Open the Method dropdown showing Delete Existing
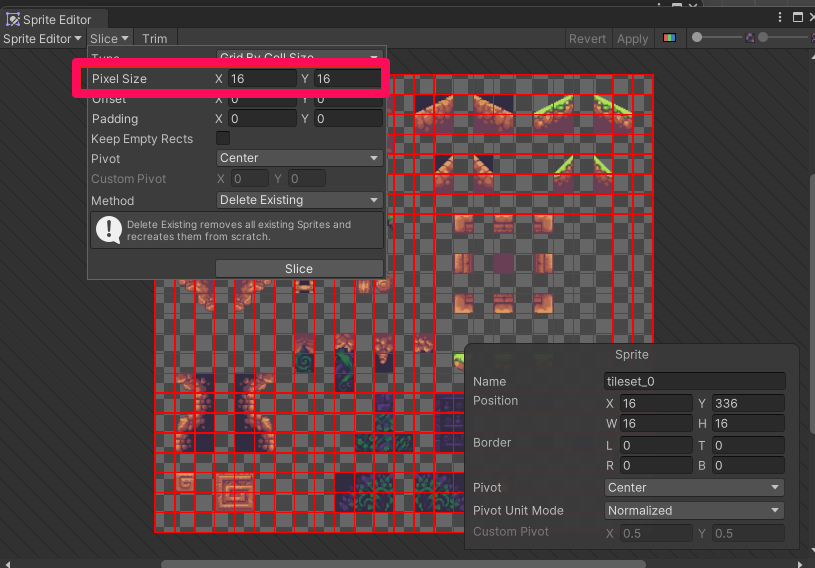Viewport: 815px width, 568px height. 299,200
